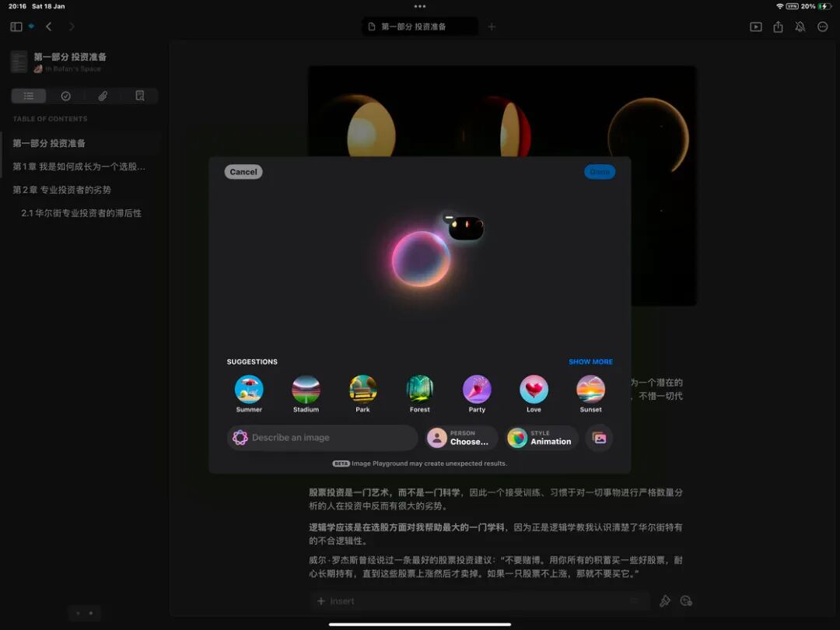Add the Love suggestion
The image size is (840, 630).
click(x=534, y=394)
